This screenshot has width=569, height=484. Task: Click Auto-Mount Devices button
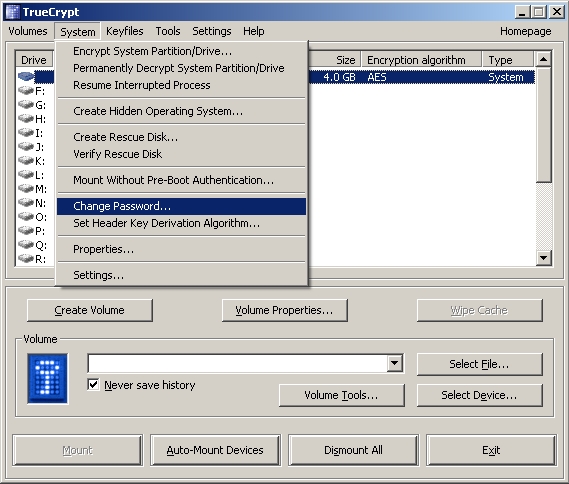pos(215,450)
